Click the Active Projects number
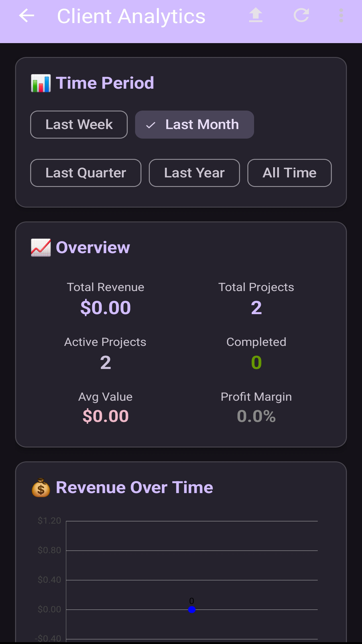 [x=106, y=363]
